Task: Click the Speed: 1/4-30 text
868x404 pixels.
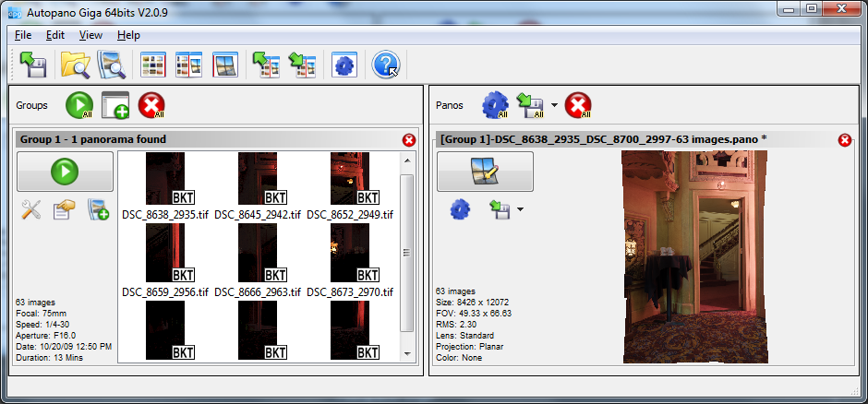Action: [x=42, y=325]
